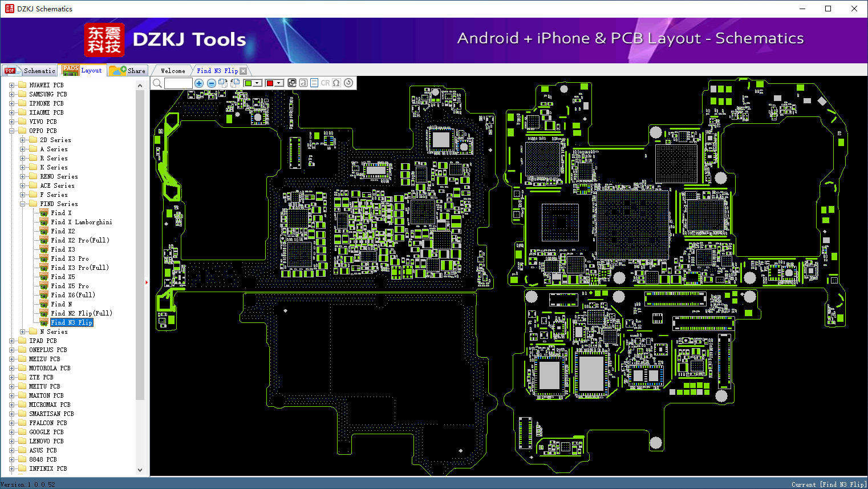868x489 pixels.
Task: Select the SMARTISAN PCB folder
Action: 51,414
